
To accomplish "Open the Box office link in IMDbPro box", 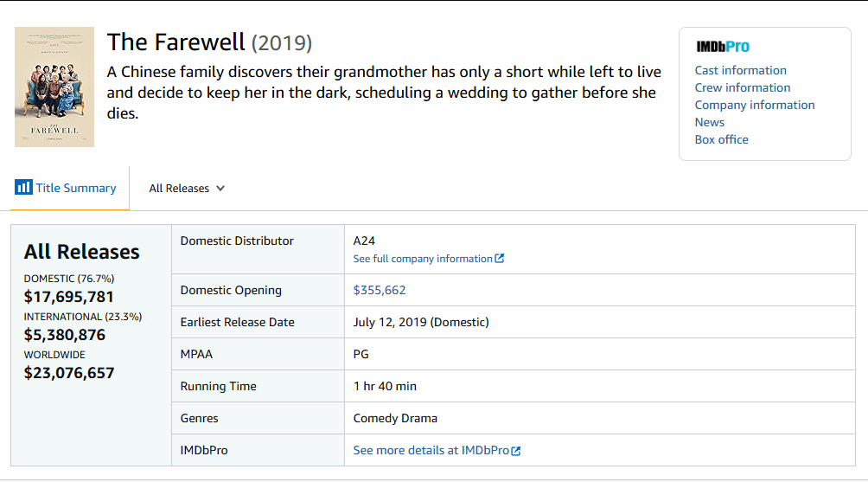I will (x=721, y=139).
